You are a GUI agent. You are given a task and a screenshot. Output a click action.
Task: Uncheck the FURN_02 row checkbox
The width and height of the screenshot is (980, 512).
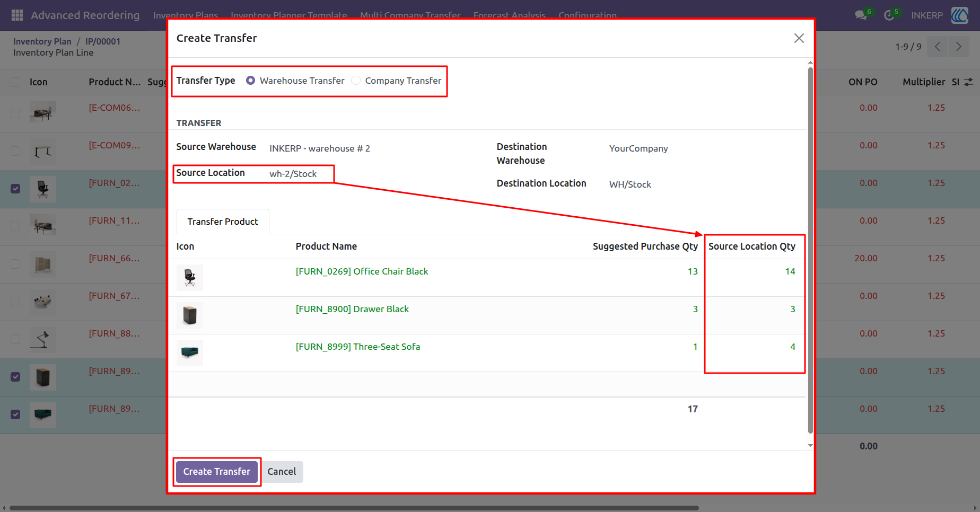[15, 189]
